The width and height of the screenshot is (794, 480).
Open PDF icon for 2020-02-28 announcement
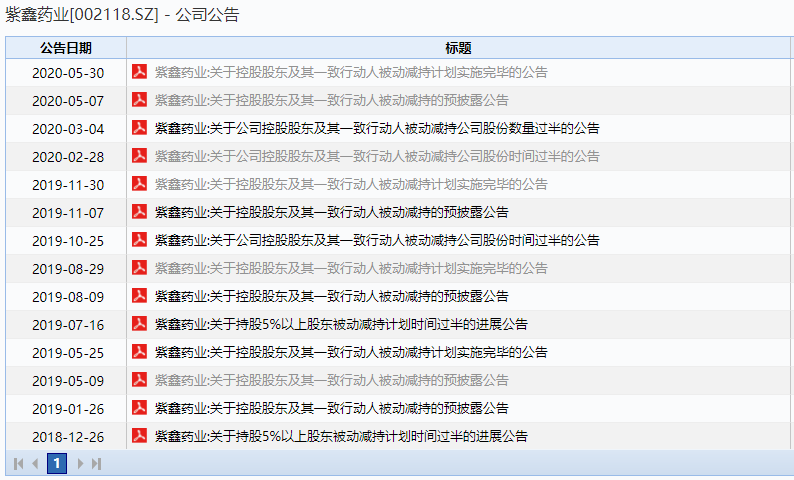point(139,155)
